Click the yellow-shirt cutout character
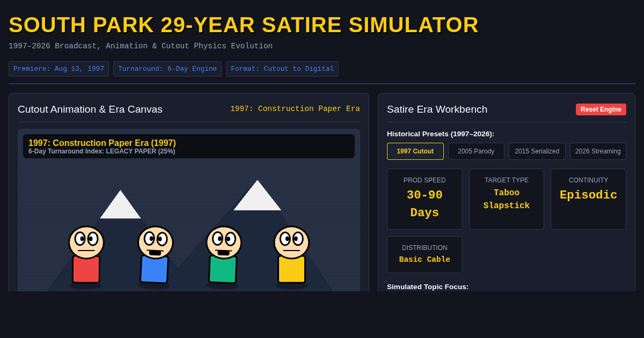This screenshot has width=644, height=338. (291, 255)
